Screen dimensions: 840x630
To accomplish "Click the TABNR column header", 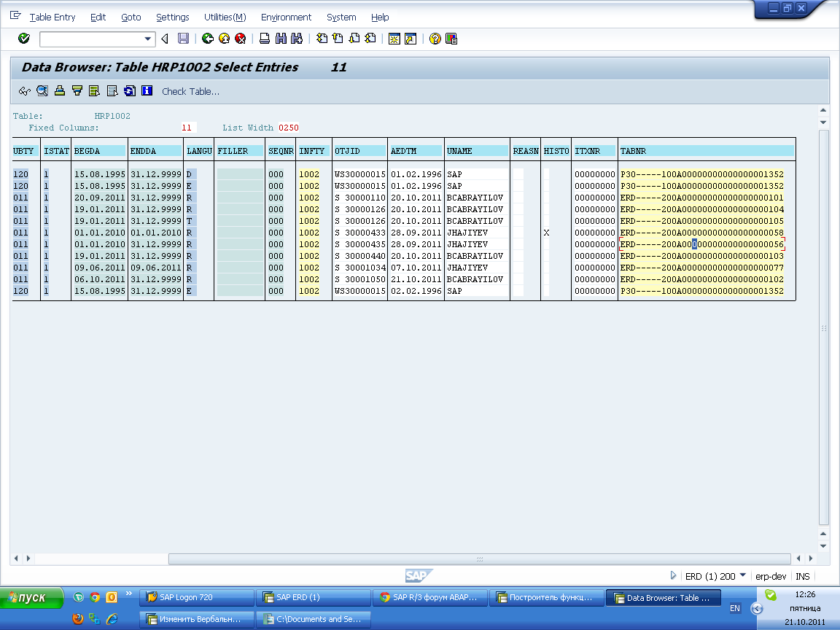I will tap(706, 151).
